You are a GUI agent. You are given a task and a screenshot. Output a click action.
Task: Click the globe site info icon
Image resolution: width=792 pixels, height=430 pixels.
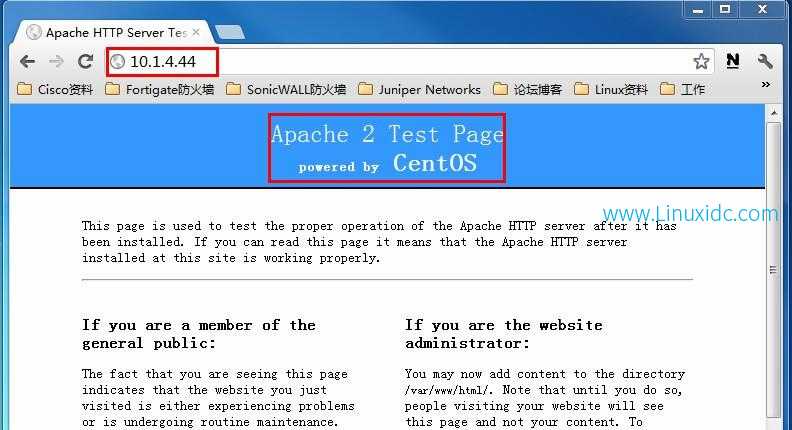118,62
